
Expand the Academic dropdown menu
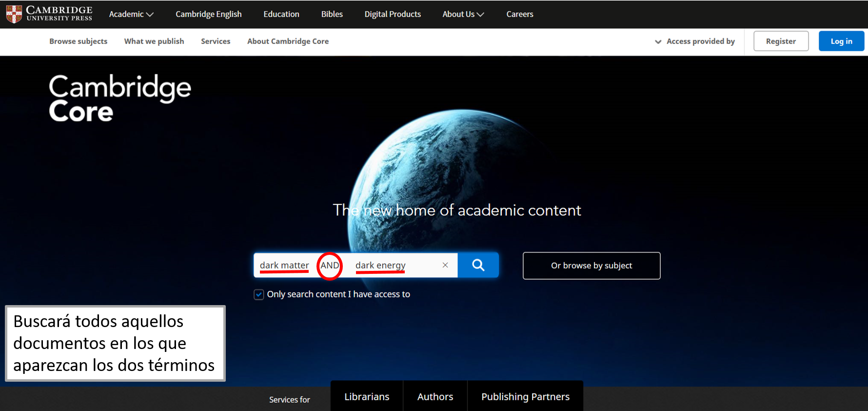coord(131,14)
